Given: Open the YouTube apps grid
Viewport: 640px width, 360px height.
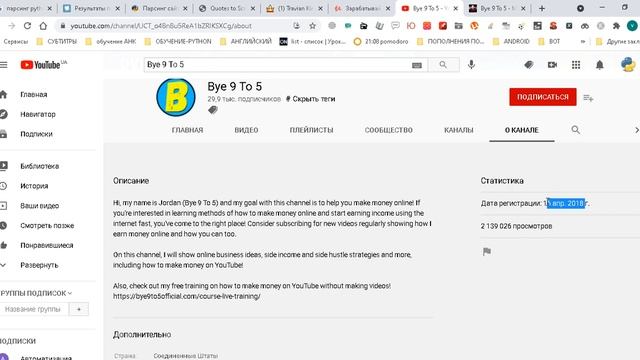Looking at the screenshot, I should (576, 65).
